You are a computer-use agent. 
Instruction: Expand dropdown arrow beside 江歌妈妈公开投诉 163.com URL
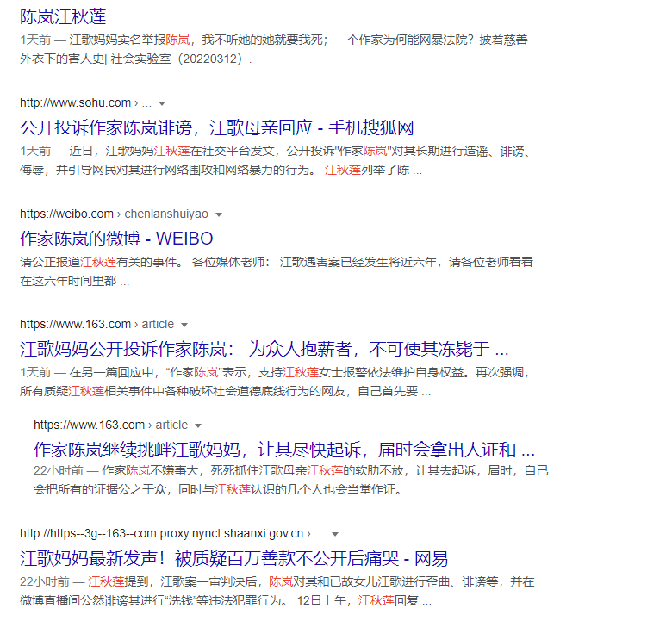pos(184,325)
